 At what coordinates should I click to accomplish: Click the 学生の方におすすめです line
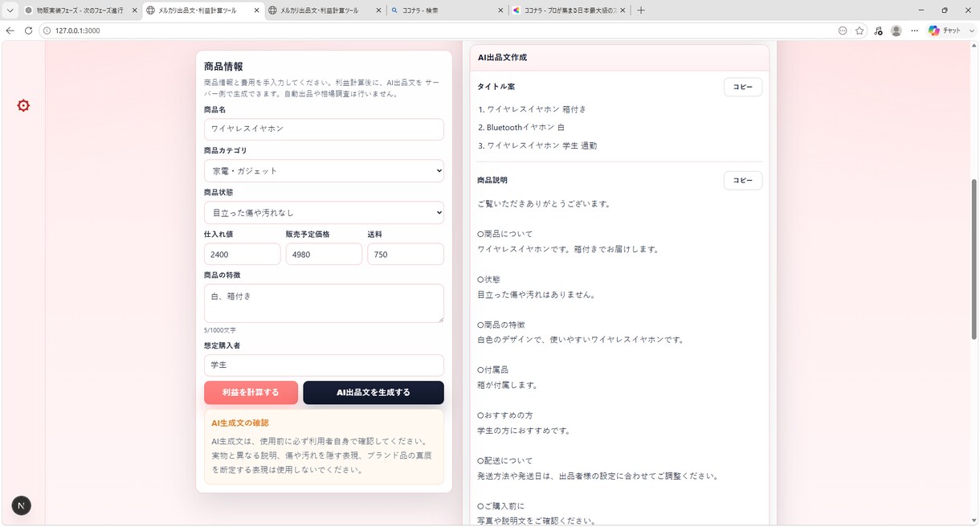524,431
